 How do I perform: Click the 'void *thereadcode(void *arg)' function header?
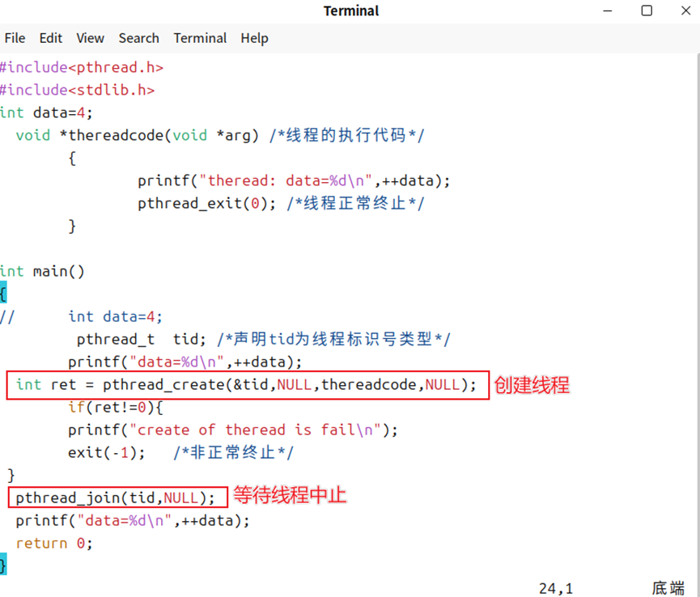tap(138, 135)
